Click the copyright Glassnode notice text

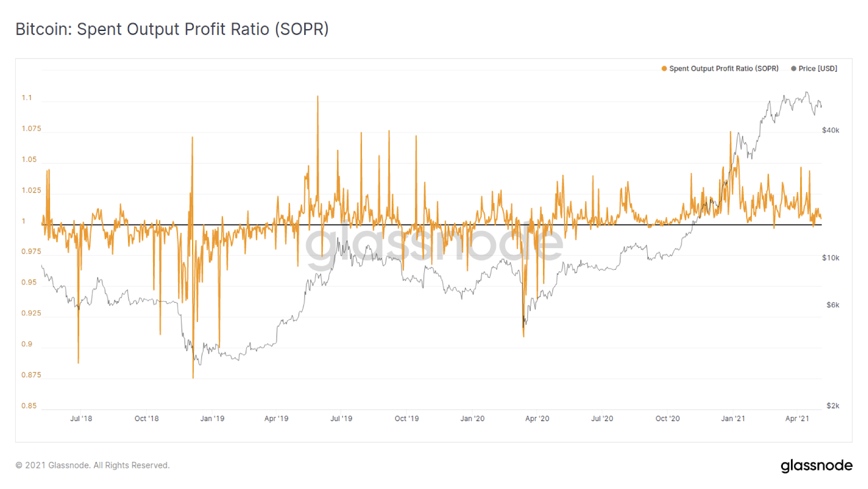pos(92,465)
